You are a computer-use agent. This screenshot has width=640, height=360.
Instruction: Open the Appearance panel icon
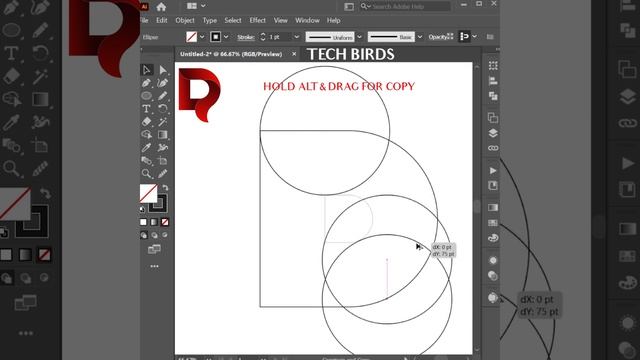pos(493,260)
